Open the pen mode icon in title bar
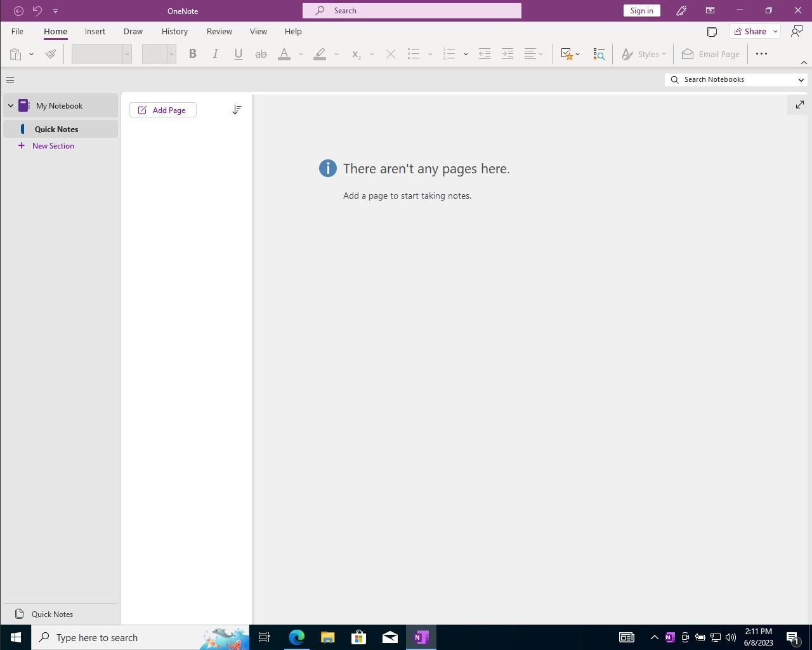Screen dimensions: 812x650 [681, 11]
